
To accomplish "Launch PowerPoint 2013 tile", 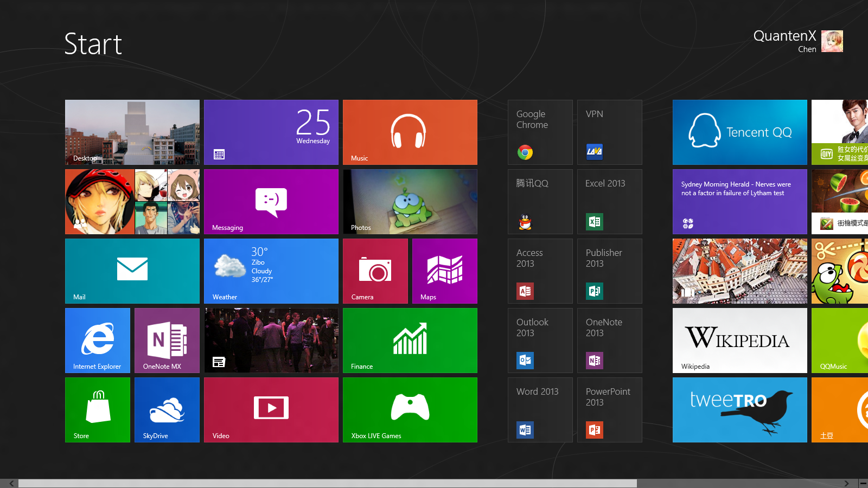I will point(610,410).
